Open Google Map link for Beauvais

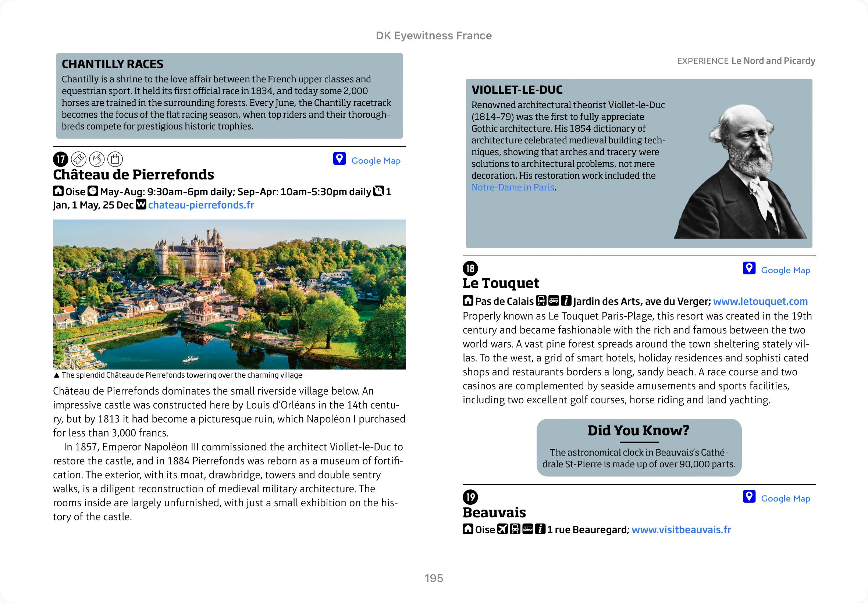tap(785, 498)
